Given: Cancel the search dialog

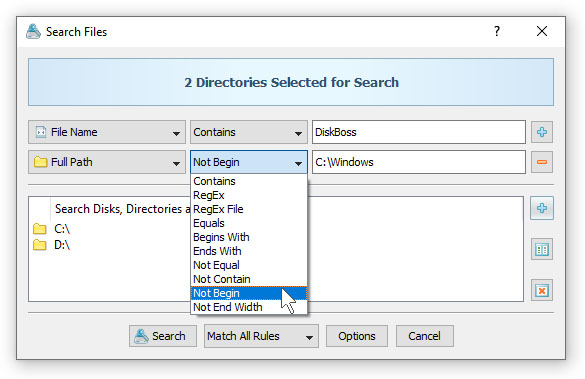Looking at the screenshot, I should (425, 336).
